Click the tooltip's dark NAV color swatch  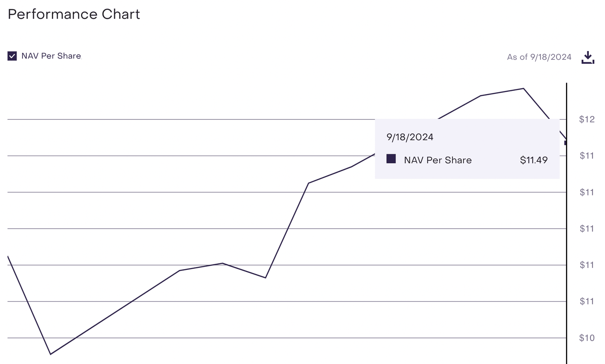coord(391,159)
